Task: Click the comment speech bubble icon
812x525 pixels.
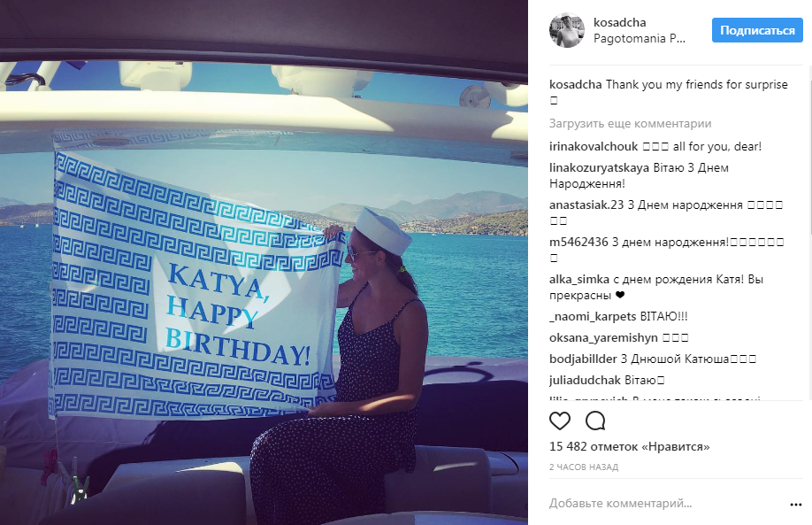Action: [x=595, y=421]
